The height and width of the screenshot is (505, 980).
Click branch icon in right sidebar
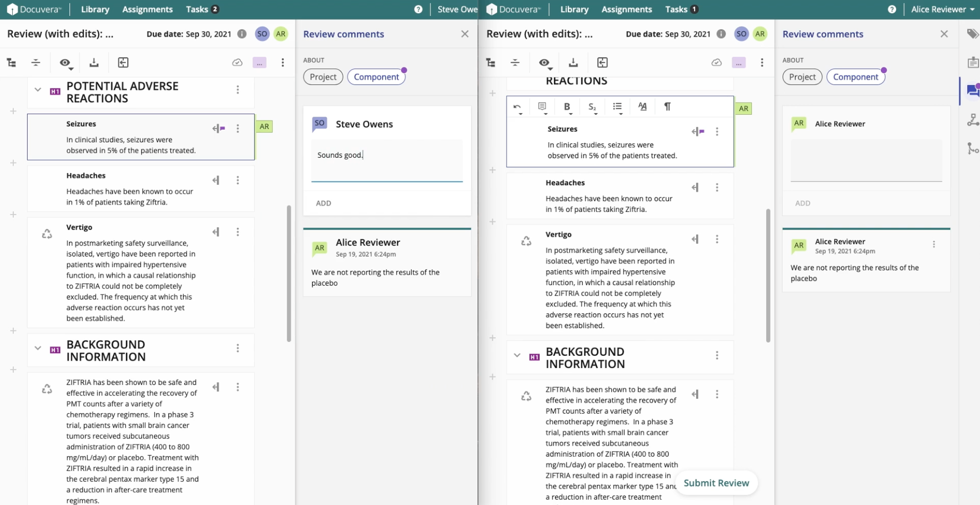tap(973, 148)
